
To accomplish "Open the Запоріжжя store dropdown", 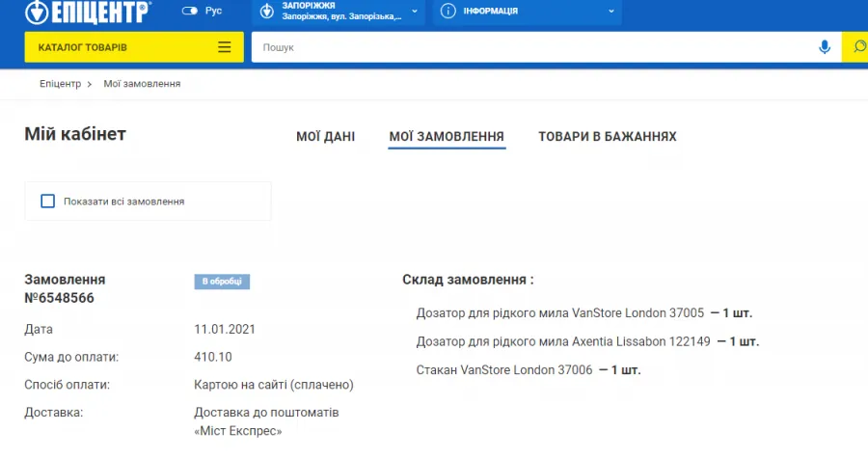I will [x=339, y=11].
